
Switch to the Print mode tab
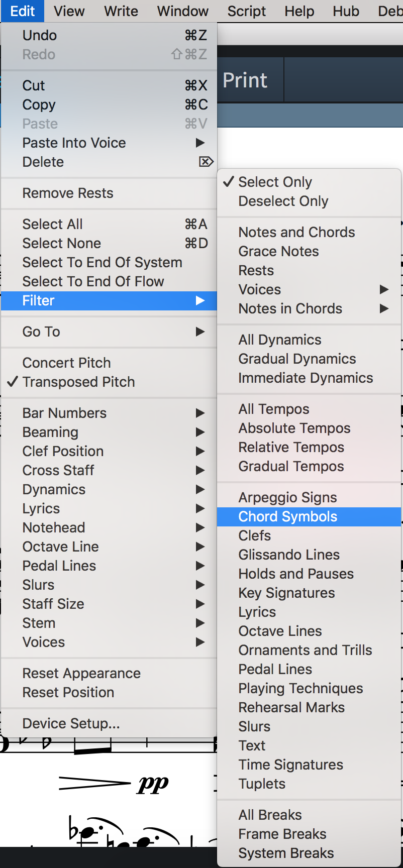[x=245, y=80]
